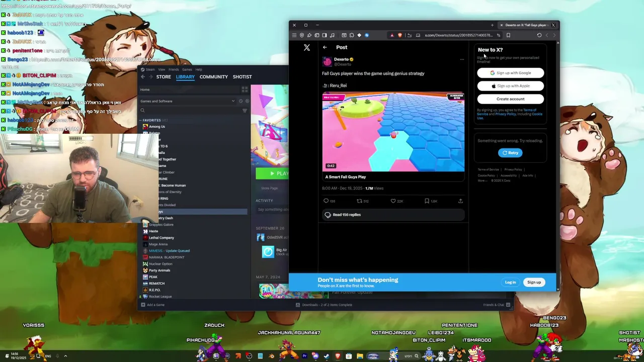Click the Steam recent activity clock icon

coord(240,101)
